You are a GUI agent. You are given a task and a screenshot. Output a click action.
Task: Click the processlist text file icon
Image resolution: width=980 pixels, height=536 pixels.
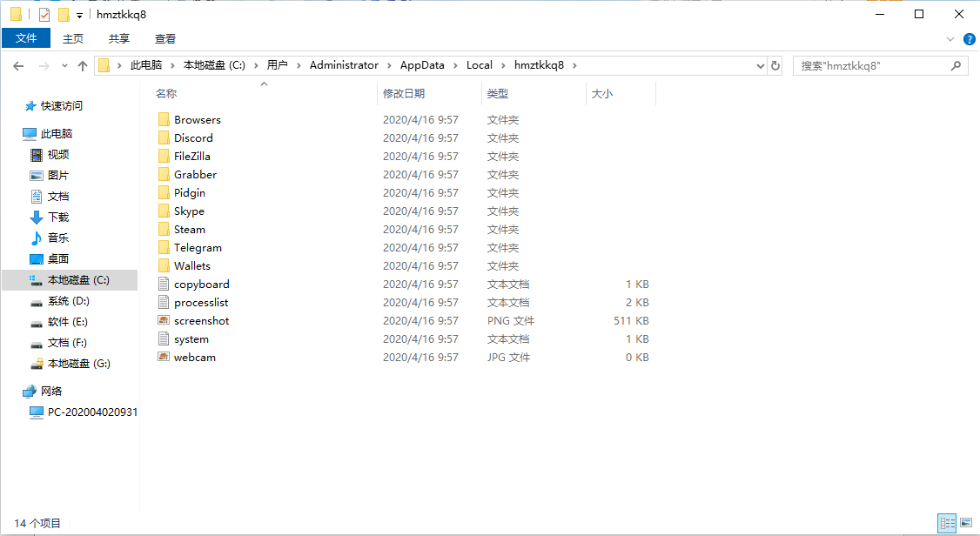[x=164, y=302]
